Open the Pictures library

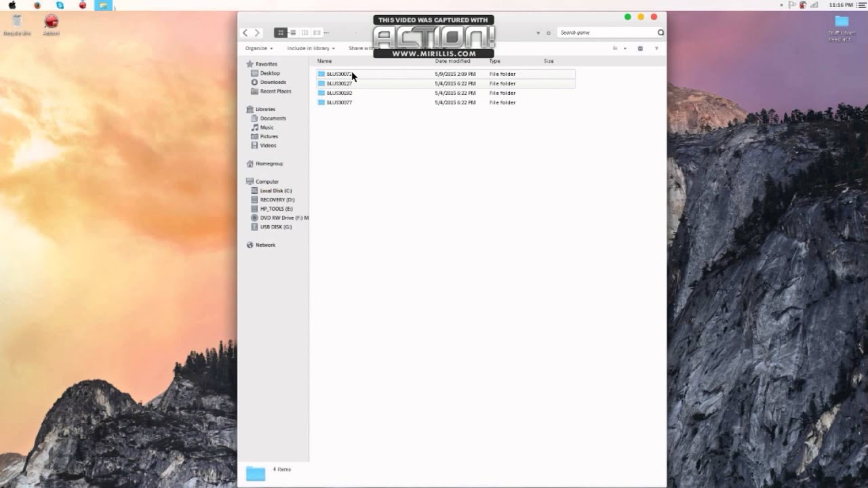[x=269, y=136]
